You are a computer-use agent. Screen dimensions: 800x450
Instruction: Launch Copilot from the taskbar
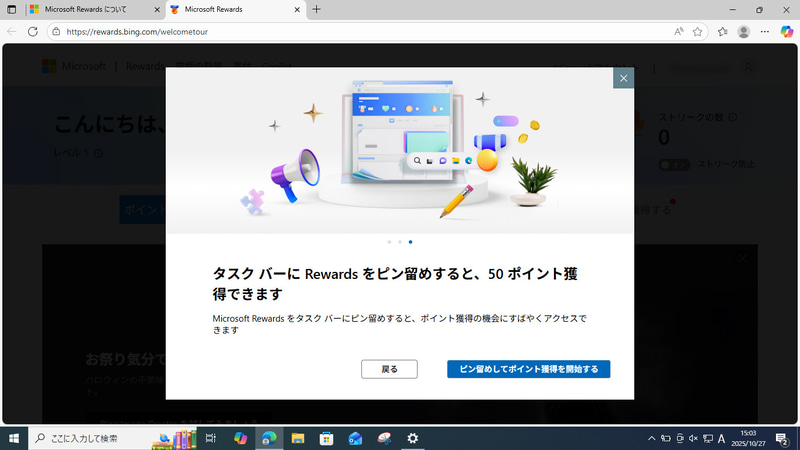pyautogui.click(x=240, y=438)
